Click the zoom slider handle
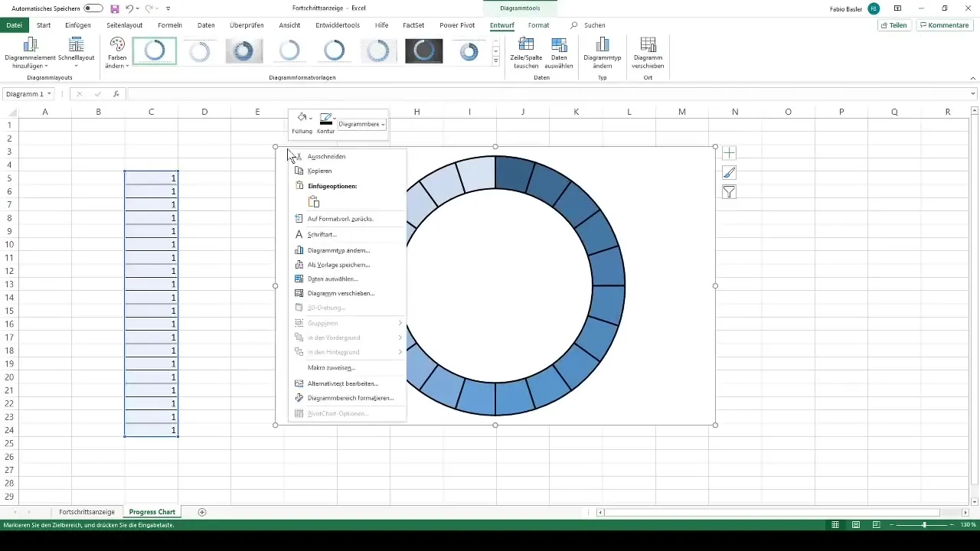Image resolution: width=980 pixels, height=551 pixels. (x=924, y=525)
